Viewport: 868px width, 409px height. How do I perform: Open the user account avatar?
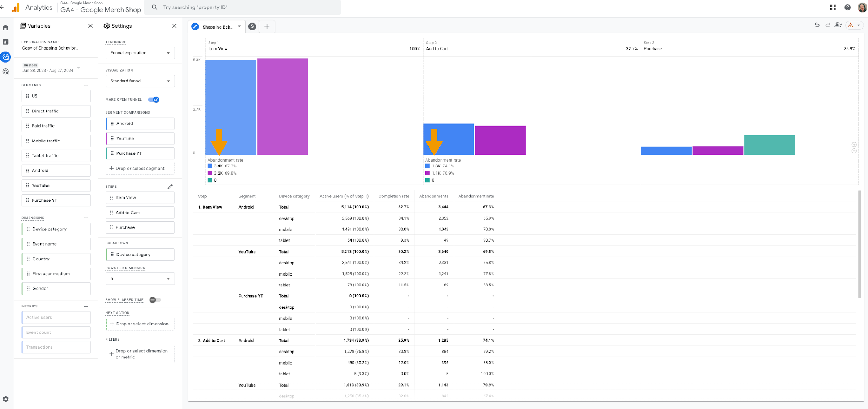pyautogui.click(x=862, y=7)
